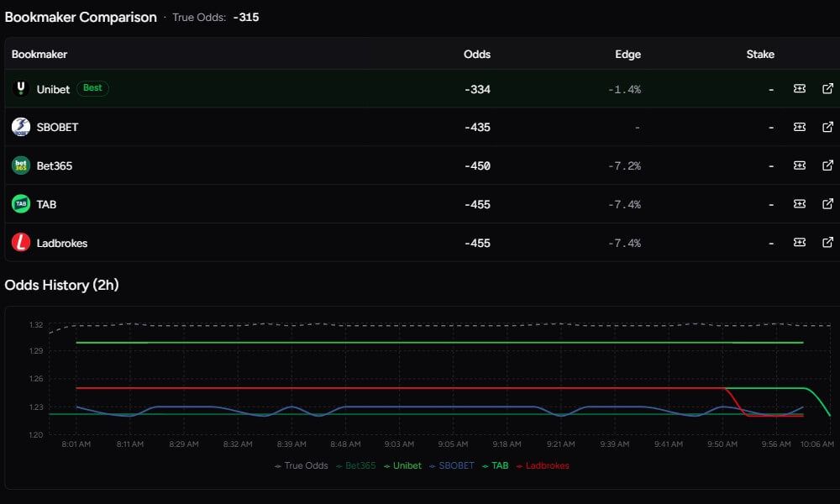This screenshot has height=504, width=840.
Task: Sort by the Odds column header
Action: tap(477, 54)
